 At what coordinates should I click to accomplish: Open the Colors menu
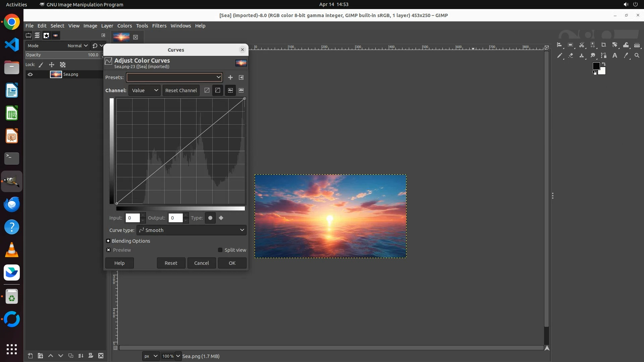(124, 26)
